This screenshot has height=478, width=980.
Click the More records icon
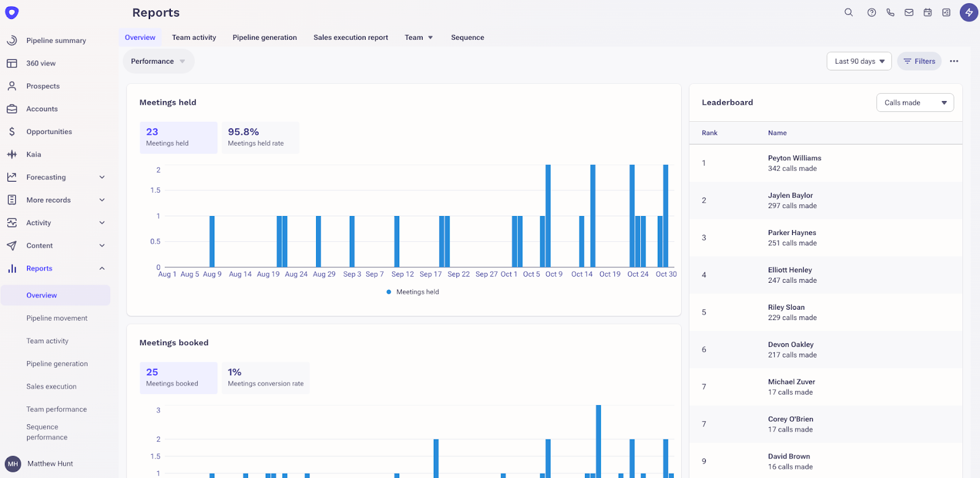pos(12,200)
